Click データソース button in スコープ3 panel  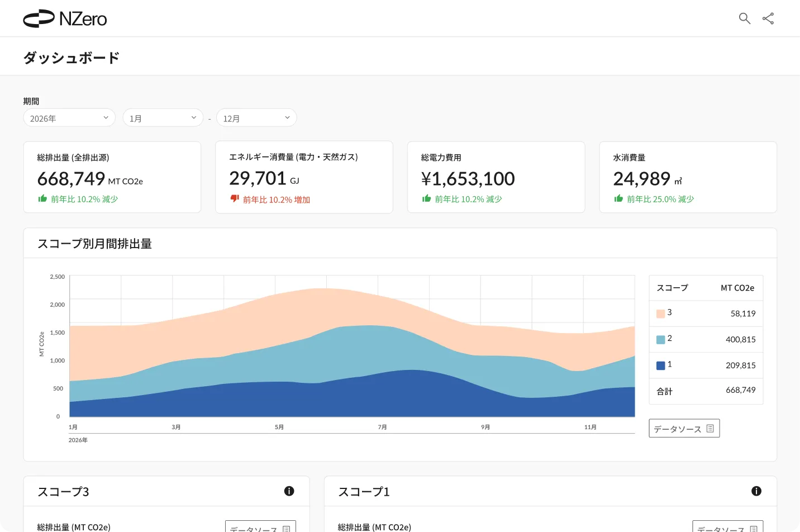coord(260,527)
